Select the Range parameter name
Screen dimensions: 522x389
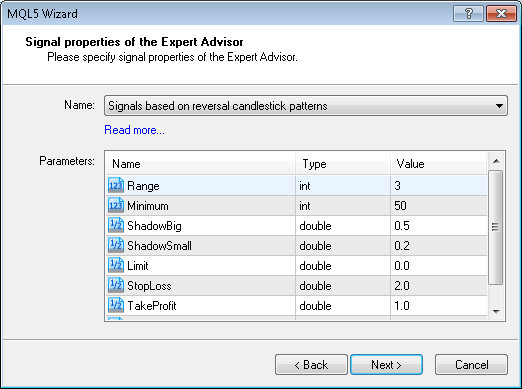(x=143, y=186)
